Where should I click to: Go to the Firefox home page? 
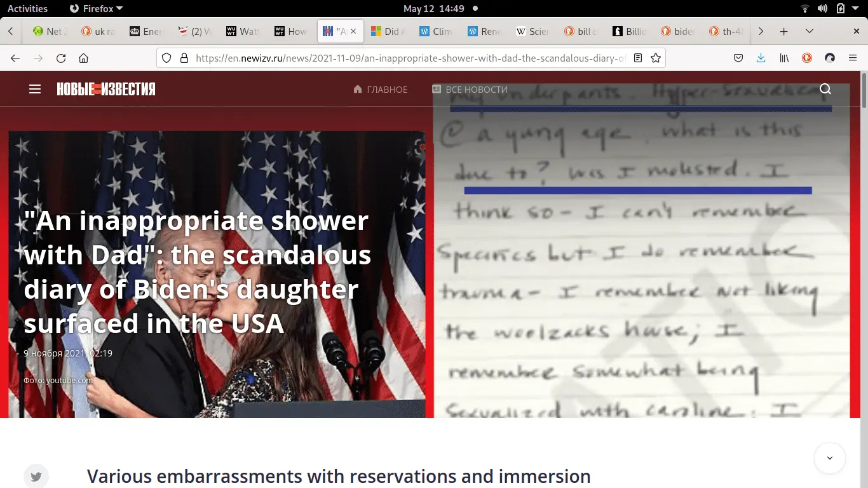click(83, 58)
